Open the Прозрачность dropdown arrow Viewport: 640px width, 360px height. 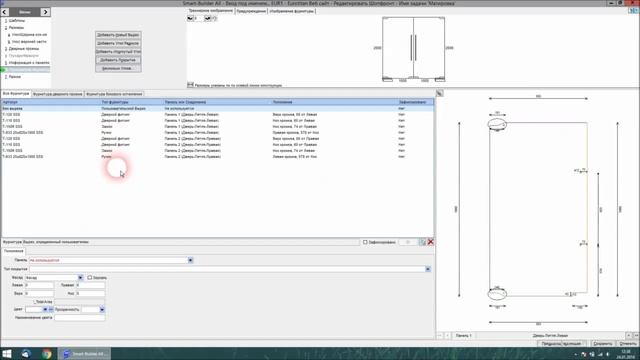coord(102,309)
